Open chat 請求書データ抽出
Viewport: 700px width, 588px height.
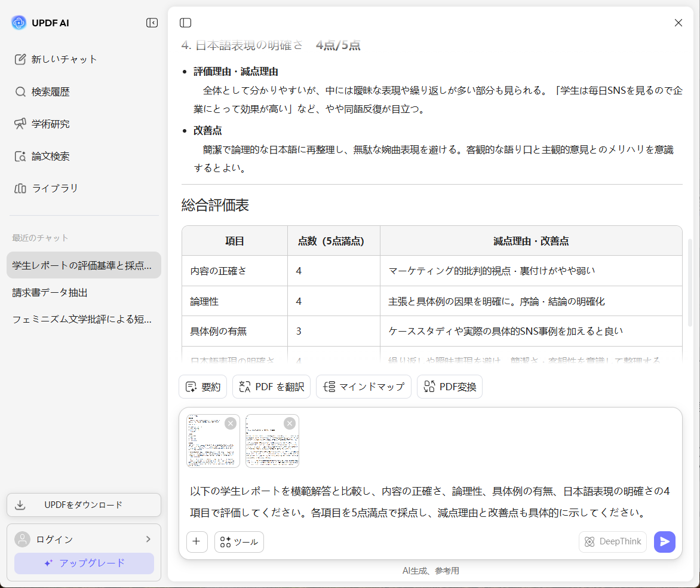84,293
